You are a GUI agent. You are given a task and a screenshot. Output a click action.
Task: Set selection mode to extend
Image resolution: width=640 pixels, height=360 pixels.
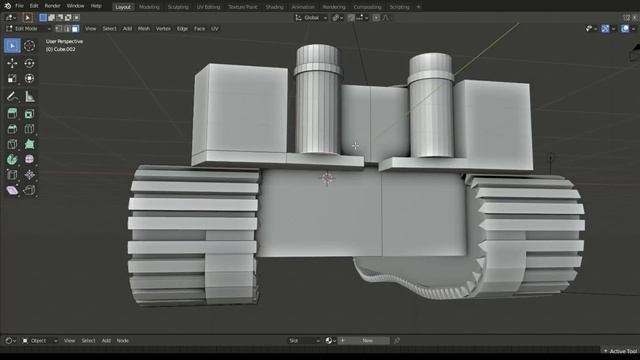tap(51, 18)
